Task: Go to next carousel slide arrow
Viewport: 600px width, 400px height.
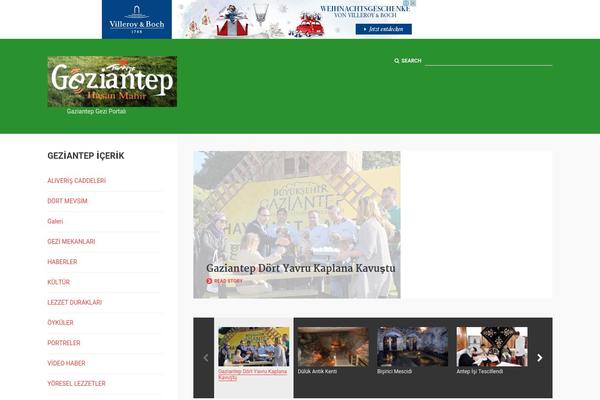Action: (x=540, y=358)
